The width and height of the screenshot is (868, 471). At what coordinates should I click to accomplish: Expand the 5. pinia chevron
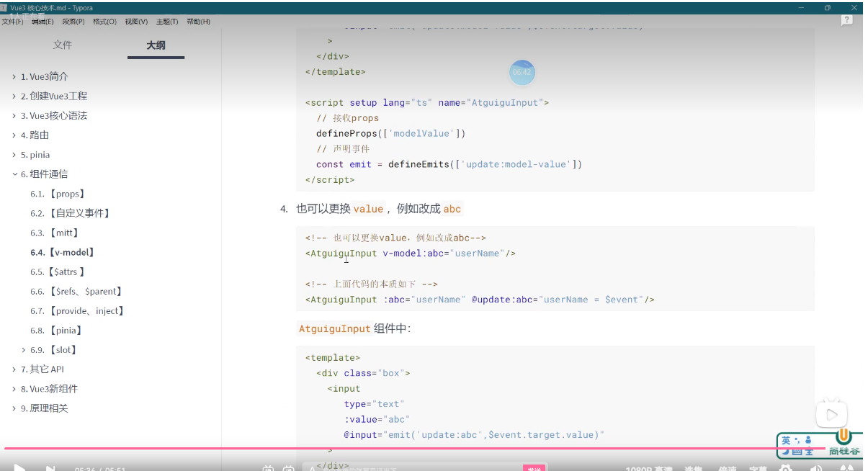14,154
